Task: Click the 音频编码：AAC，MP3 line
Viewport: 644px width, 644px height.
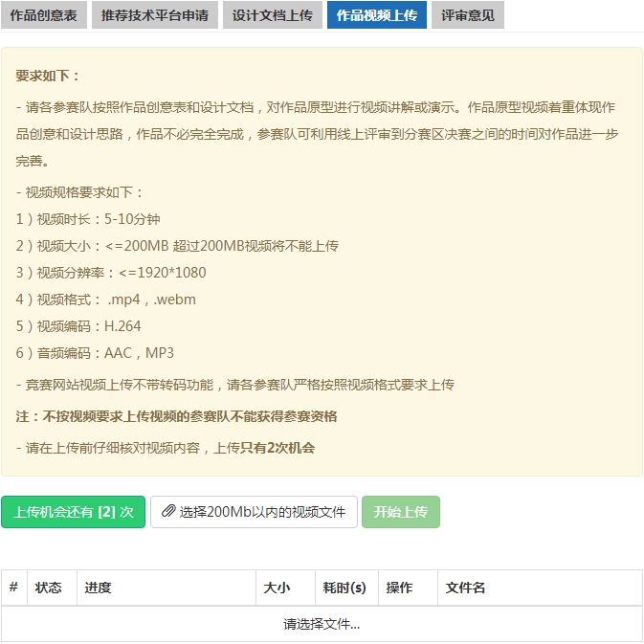Action: (x=95, y=353)
